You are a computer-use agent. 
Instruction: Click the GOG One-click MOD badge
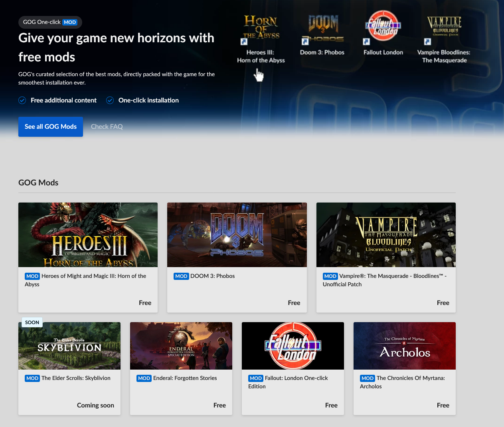[50, 22]
